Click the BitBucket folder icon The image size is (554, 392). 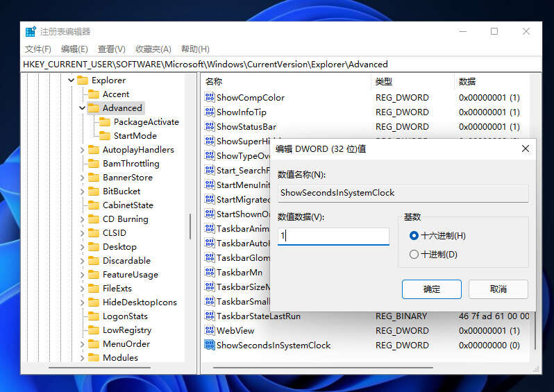click(94, 191)
